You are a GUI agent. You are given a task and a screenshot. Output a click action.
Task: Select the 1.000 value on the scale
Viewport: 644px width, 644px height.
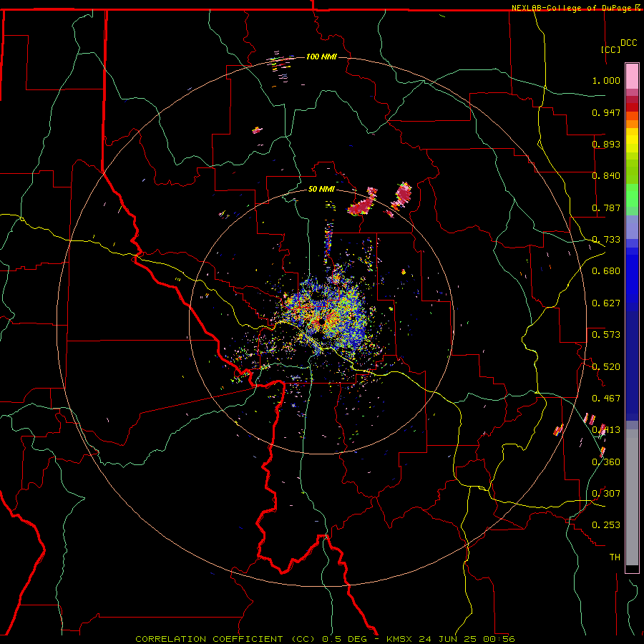pyautogui.click(x=606, y=80)
